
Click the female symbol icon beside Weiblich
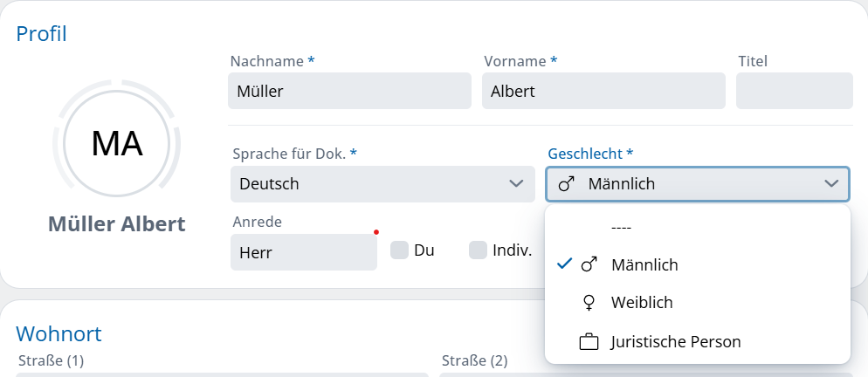[589, 303]
